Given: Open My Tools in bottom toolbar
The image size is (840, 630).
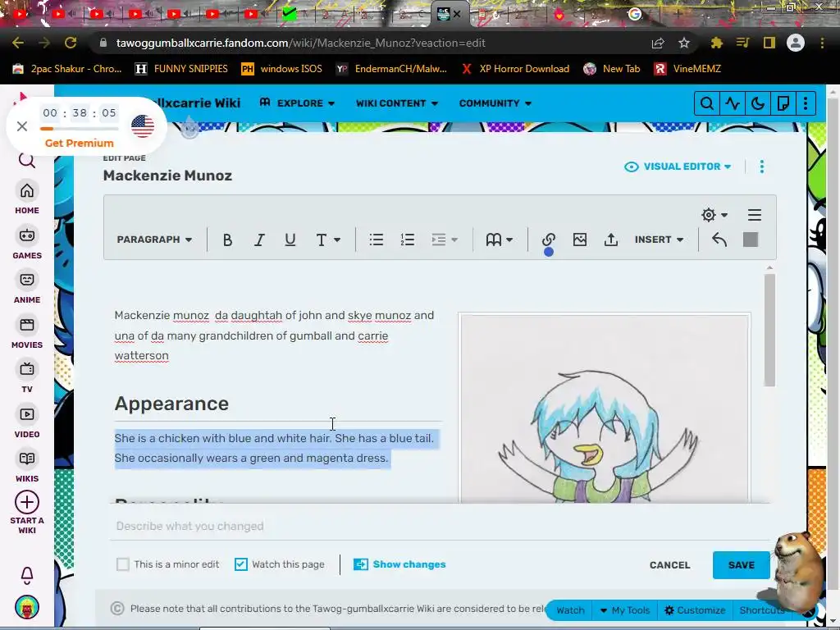Looking at the screenshot, I should [x=624, y=609].
